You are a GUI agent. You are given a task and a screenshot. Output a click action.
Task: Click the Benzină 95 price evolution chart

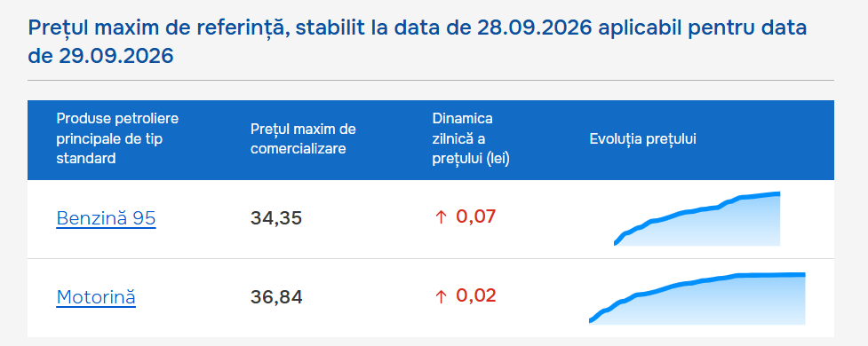(x=697, y=219)
